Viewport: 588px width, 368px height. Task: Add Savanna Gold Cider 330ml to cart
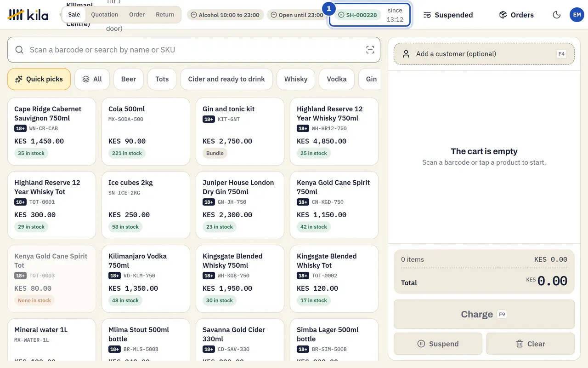coord(240,339)
